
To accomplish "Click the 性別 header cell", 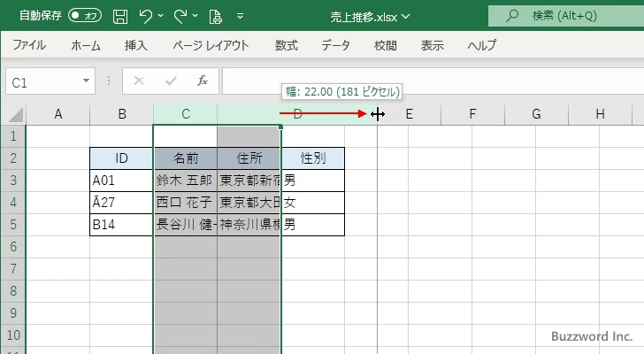I will coord(313,158).
